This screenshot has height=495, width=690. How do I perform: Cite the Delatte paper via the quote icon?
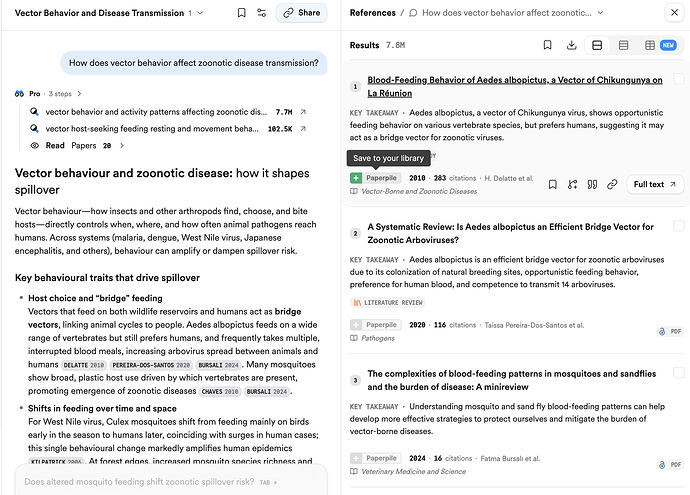tap(592, 184)
